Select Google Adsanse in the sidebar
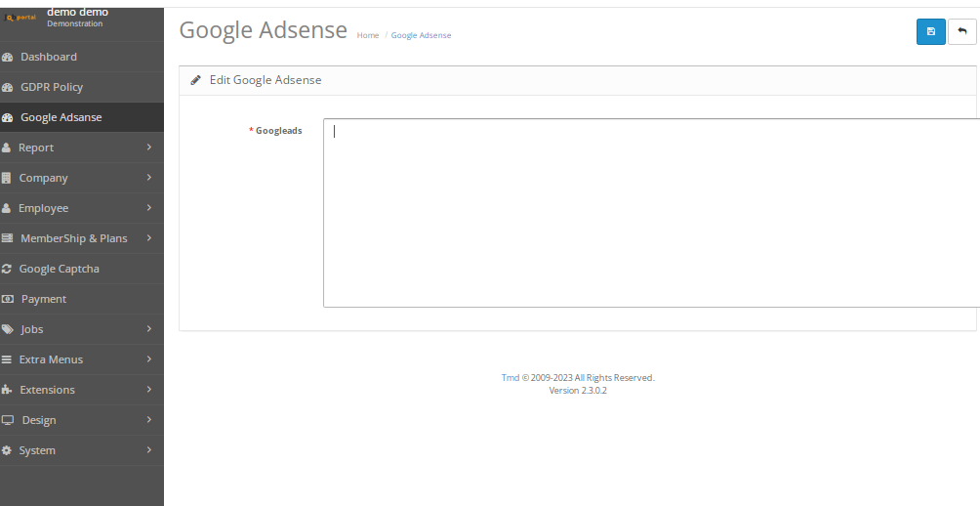The image size is (980, 506). (x=61, y=117)
